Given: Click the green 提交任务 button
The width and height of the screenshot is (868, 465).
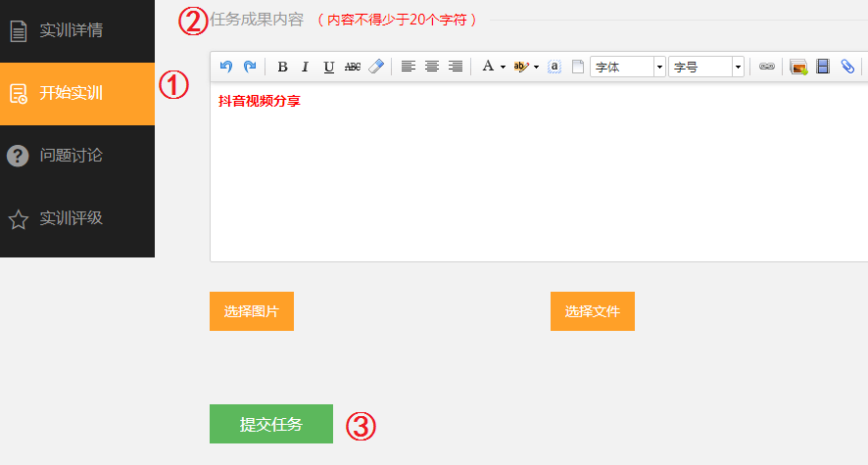Looking at the screenshot, I should tap(271, 424).
